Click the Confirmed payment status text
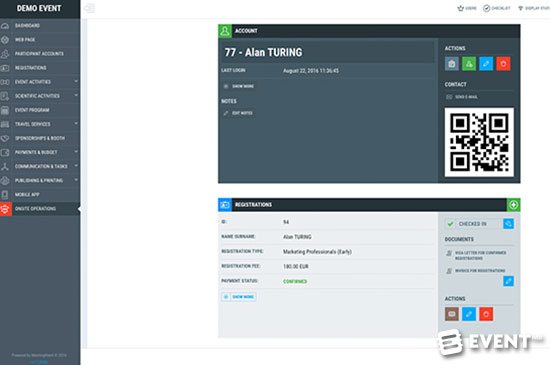 [x=295, y=282]
